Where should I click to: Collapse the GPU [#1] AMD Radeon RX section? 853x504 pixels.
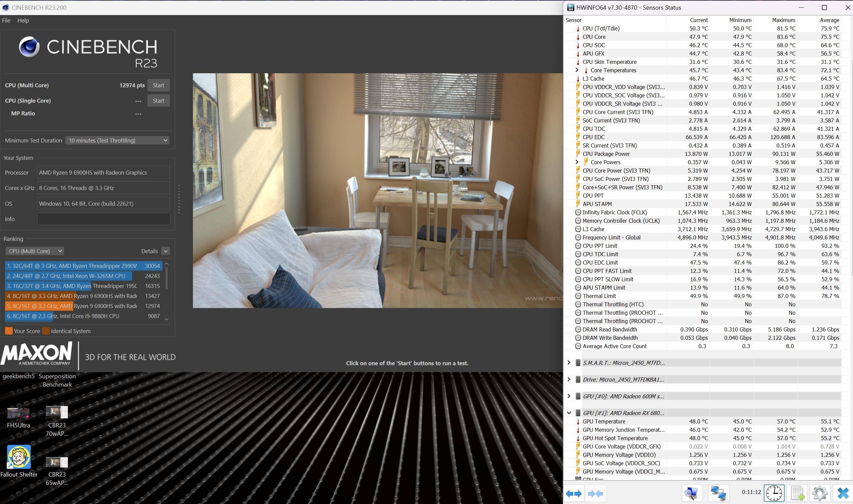tap(569, 413)
